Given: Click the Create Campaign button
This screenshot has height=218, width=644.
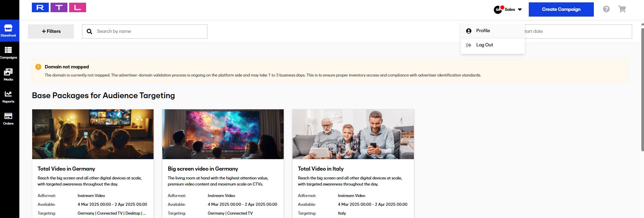Looking at the screenshot, I should 561,9.
